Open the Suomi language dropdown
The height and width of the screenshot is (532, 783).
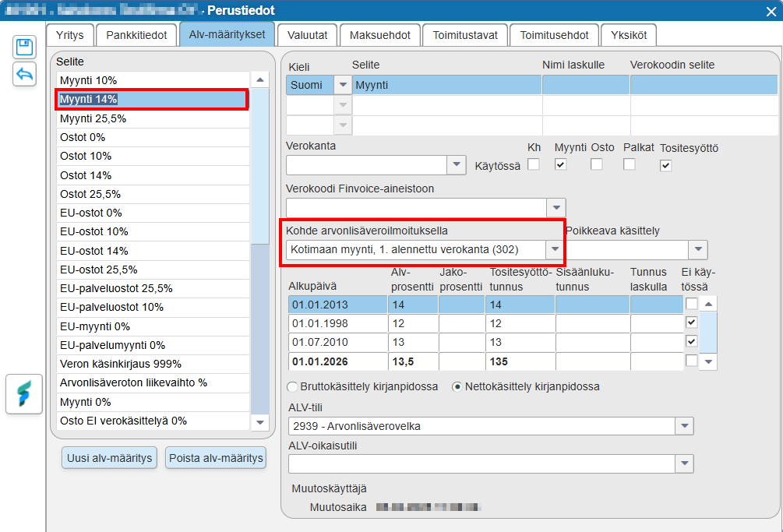[343, 85]
